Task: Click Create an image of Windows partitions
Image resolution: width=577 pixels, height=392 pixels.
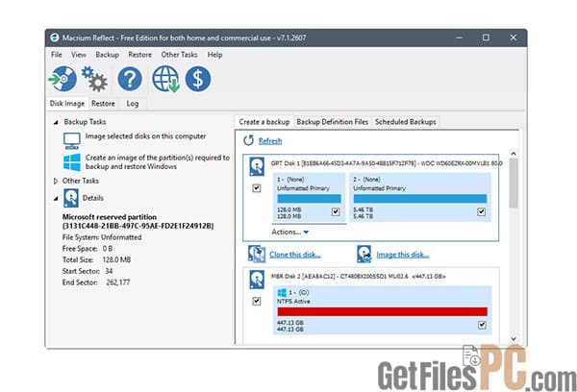Action: [158, 161]
